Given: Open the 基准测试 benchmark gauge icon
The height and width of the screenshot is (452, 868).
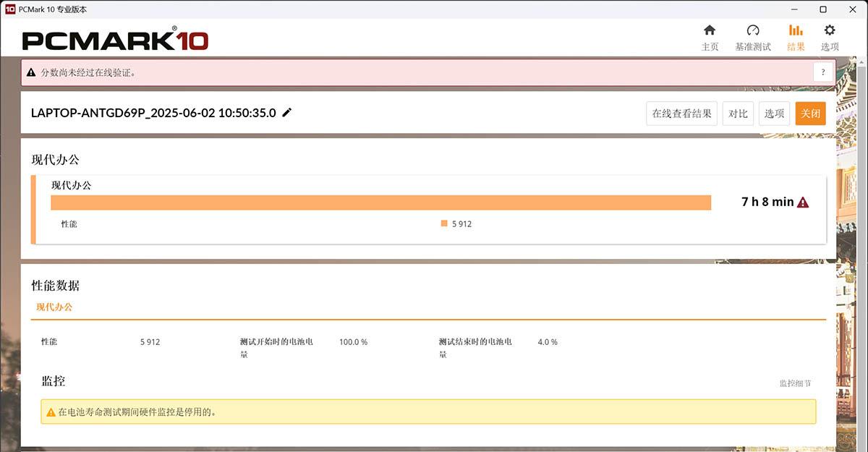Looking at the screenshot, I should (753, 30).
